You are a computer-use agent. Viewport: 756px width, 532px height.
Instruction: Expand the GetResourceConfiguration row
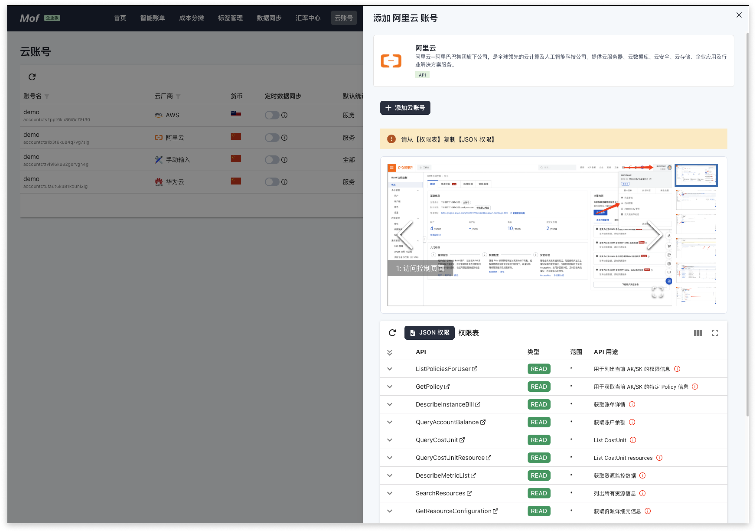pos(389,511)
